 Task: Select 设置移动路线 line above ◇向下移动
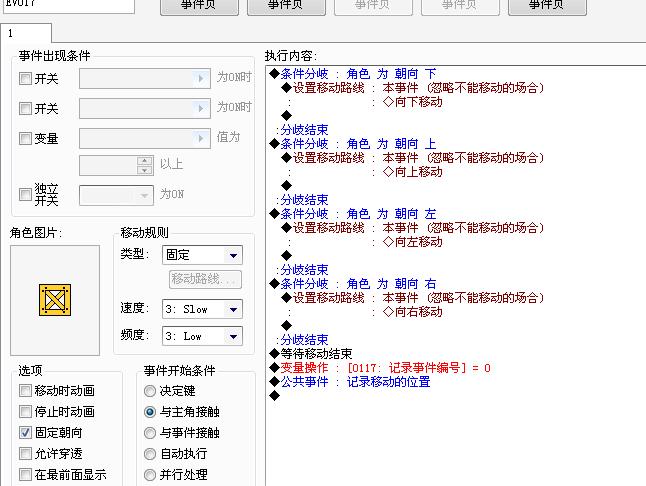pyautogui.click(x=412, y=88)
